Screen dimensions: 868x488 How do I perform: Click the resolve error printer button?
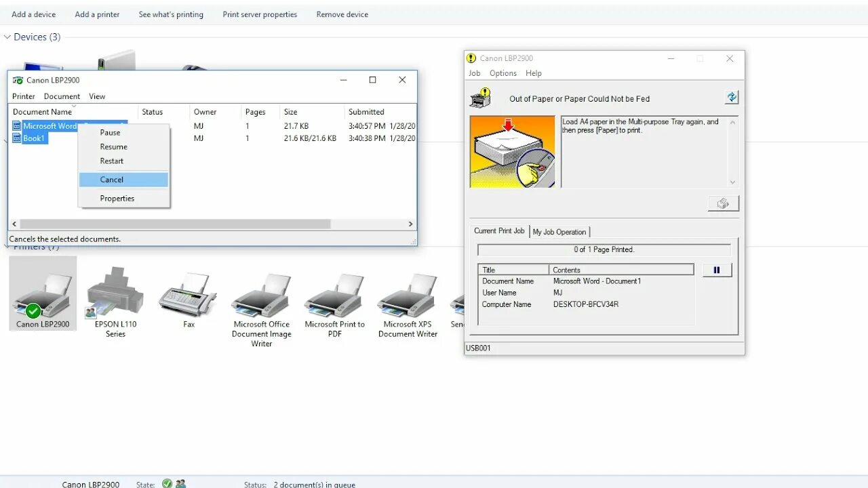point(723,203)
